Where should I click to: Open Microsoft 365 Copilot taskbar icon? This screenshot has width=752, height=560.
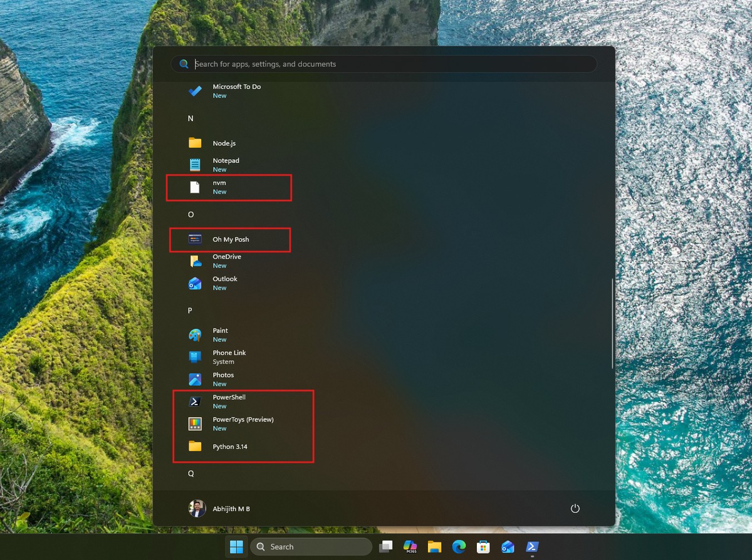click(x=410, y=547)
